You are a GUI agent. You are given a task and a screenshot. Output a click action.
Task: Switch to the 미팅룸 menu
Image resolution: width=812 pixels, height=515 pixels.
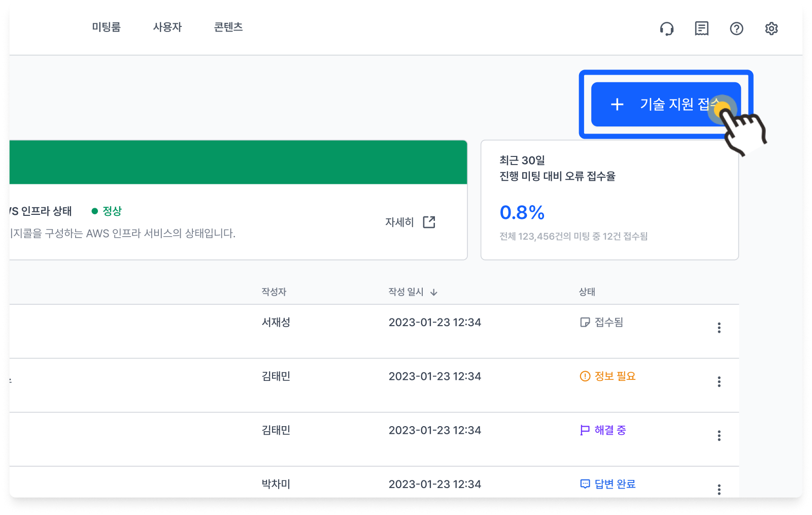coord(107,27)
